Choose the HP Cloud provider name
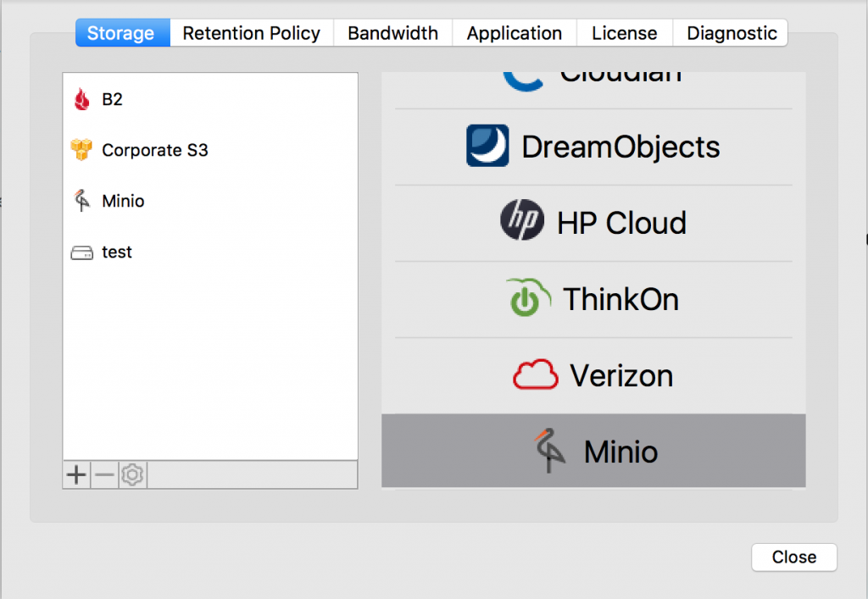The width and height of the screenshot is (868, 599). 621,223
